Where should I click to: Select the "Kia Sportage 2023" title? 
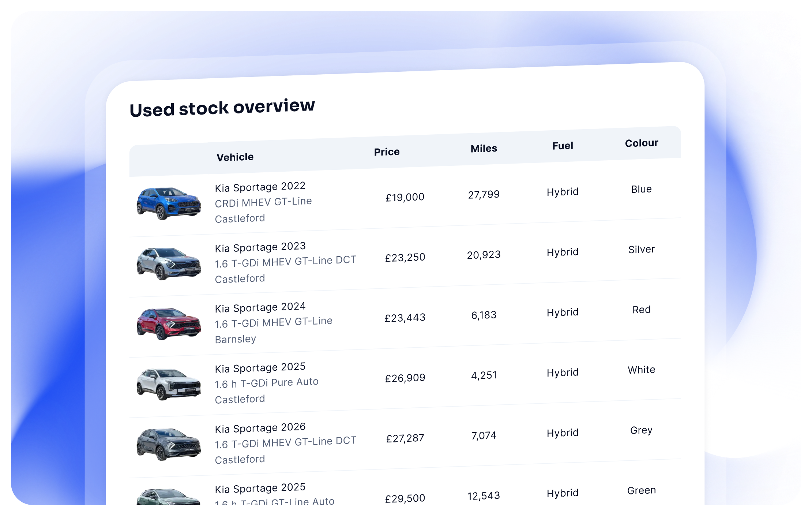click(x=260, y=247)
